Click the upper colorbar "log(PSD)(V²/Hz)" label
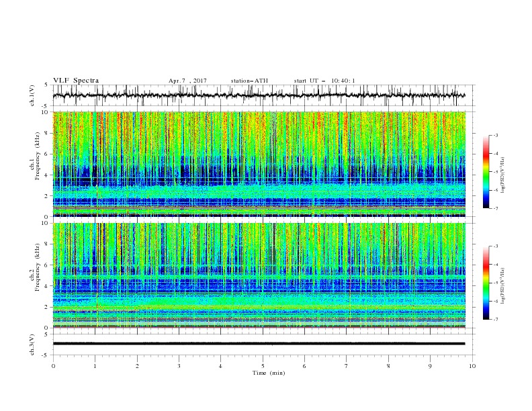Viewport: 532px width, 411px height. coord(504,175)
